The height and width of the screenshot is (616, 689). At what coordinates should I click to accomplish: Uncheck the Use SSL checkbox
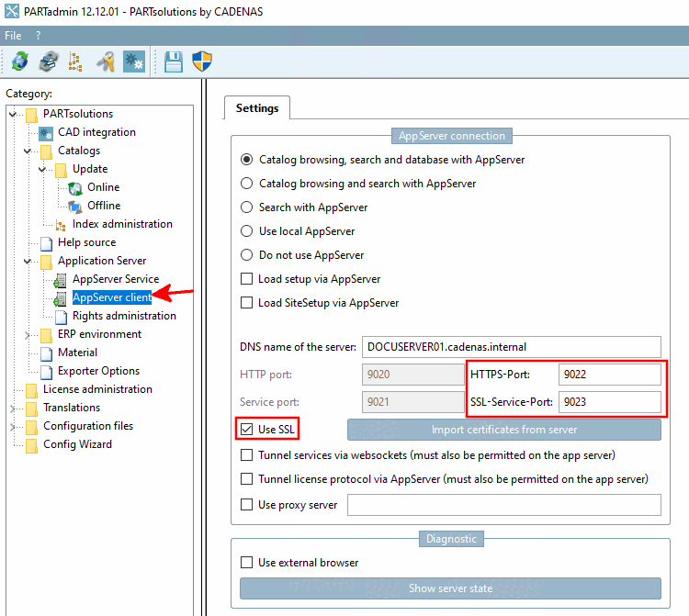pyautogui.click(x=246, y=429)
